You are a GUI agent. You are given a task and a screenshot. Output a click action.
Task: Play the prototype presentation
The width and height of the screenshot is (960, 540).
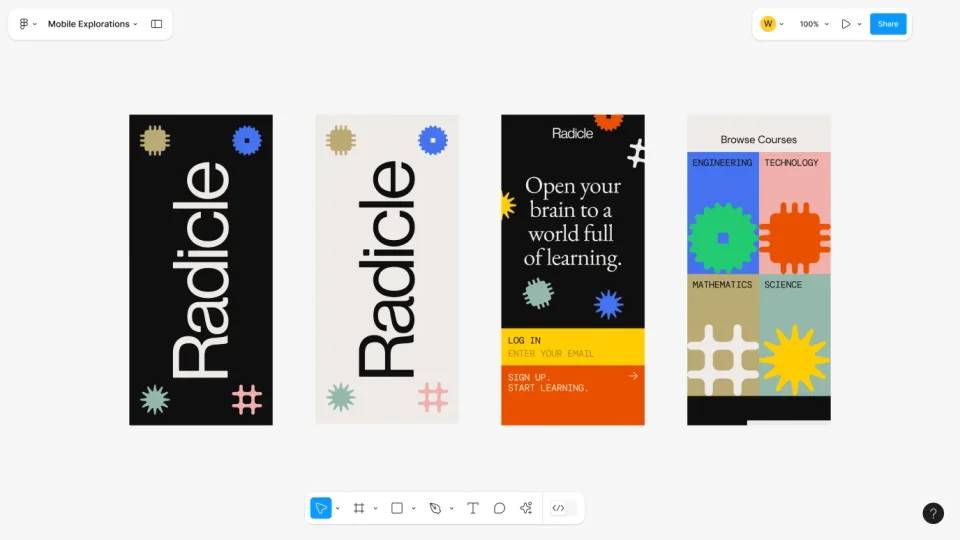[846, 24]
